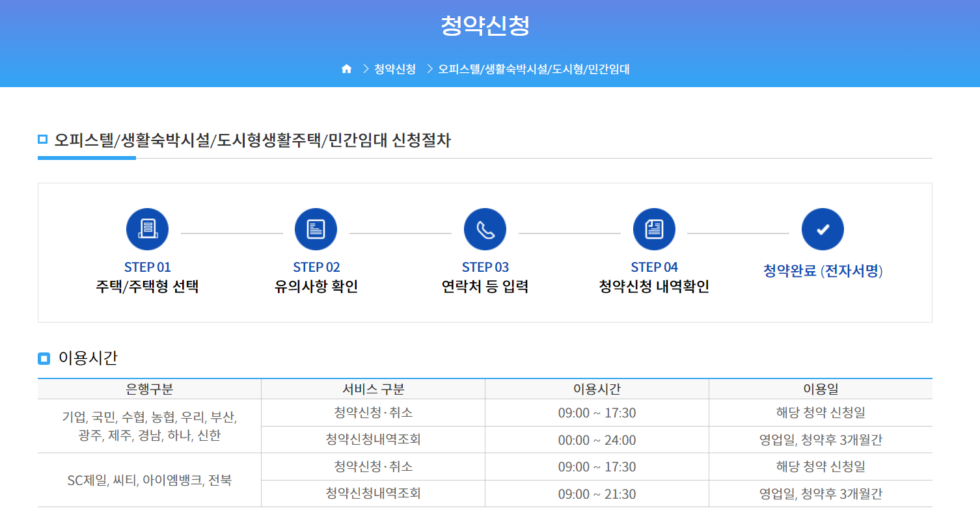Viewport: 980px width, 515px height.
Task: Select the checkmark icon for 청약완료
Action: (x=823, y=229)
